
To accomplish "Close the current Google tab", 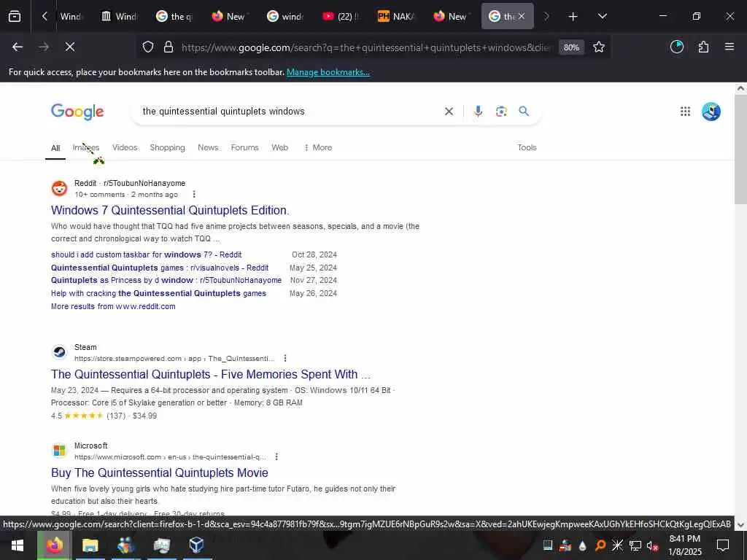I will pos(522,16).
